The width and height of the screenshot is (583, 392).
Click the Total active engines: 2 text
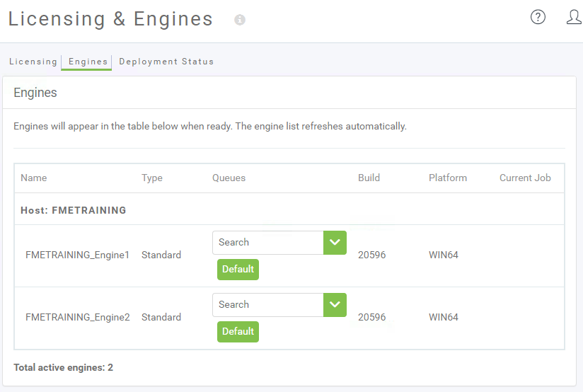pyautogui.click(x=63, y=367)
